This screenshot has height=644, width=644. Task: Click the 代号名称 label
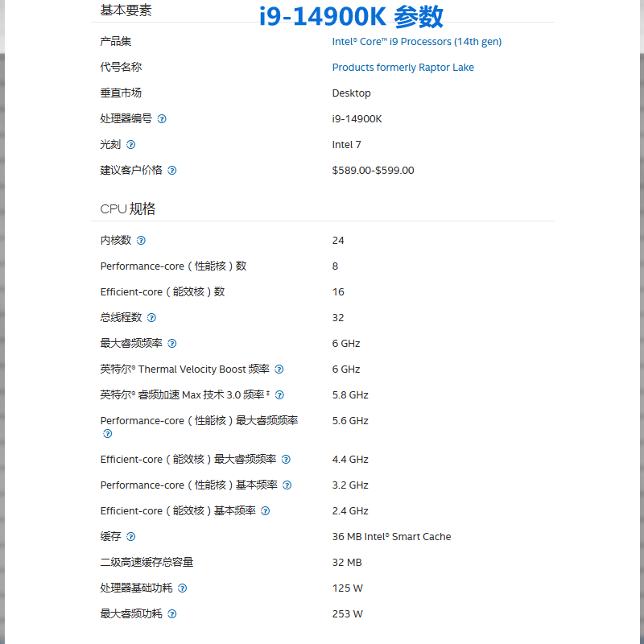(x=121, y=68)
